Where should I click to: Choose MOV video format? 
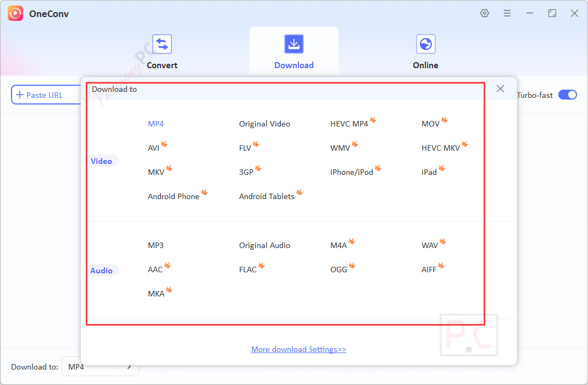[x=430, y=124]
